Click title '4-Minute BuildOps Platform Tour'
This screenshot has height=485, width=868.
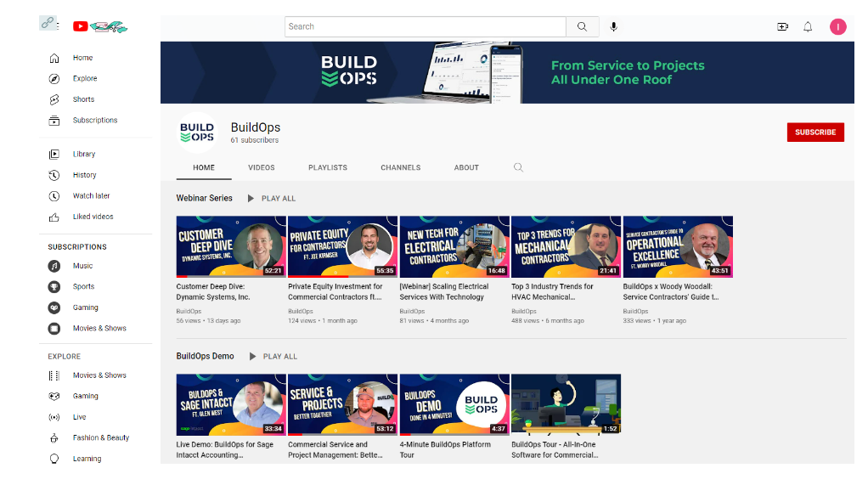pos(445,449)
